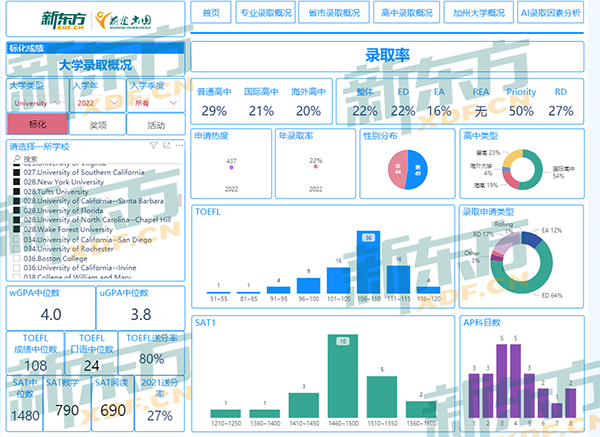Click the search magnifier icon
The width and height of the screenshot is (600, 437).
17,158
